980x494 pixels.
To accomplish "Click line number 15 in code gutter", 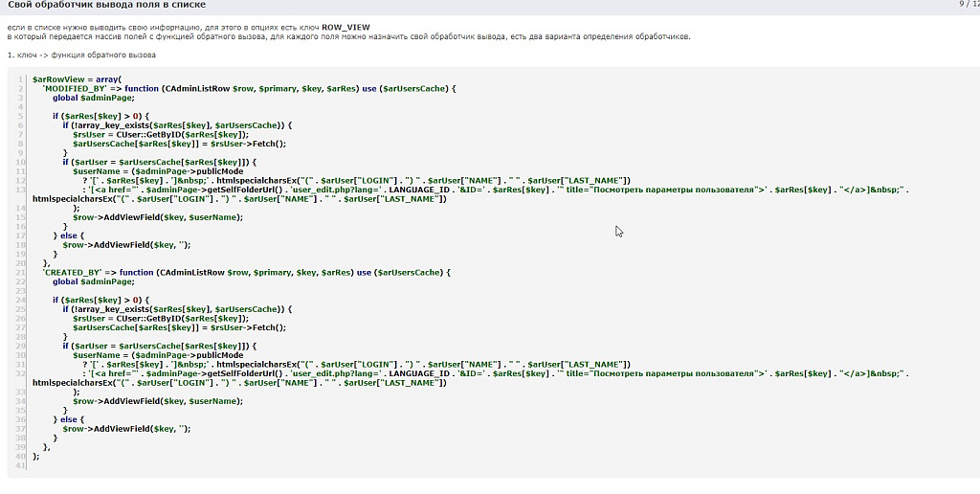I will pyautogui.click(x=19, y=217).
